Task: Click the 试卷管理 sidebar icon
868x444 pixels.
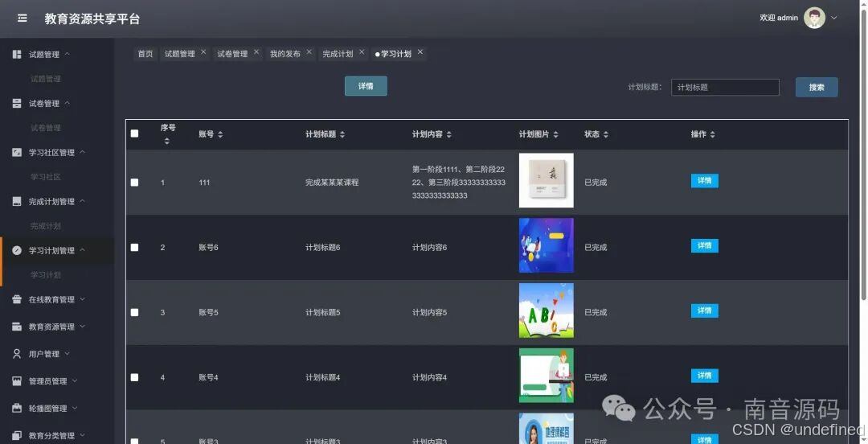Action: 17,103
